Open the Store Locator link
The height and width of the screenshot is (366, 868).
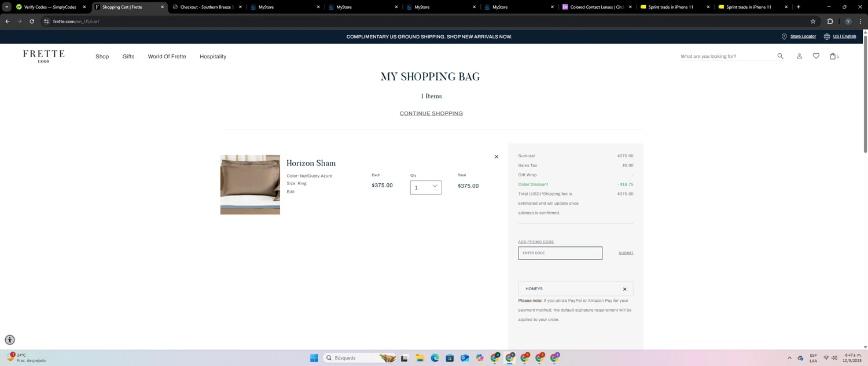[x=803, y=36]
